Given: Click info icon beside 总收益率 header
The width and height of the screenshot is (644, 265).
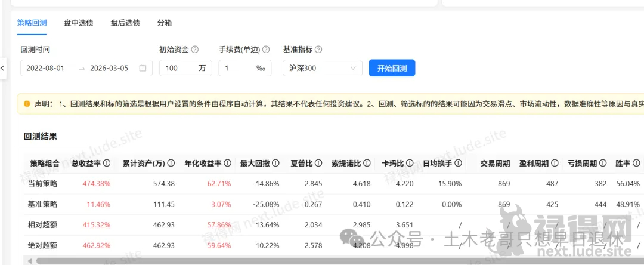Looking at the screenshot, I should click(107, 163).
